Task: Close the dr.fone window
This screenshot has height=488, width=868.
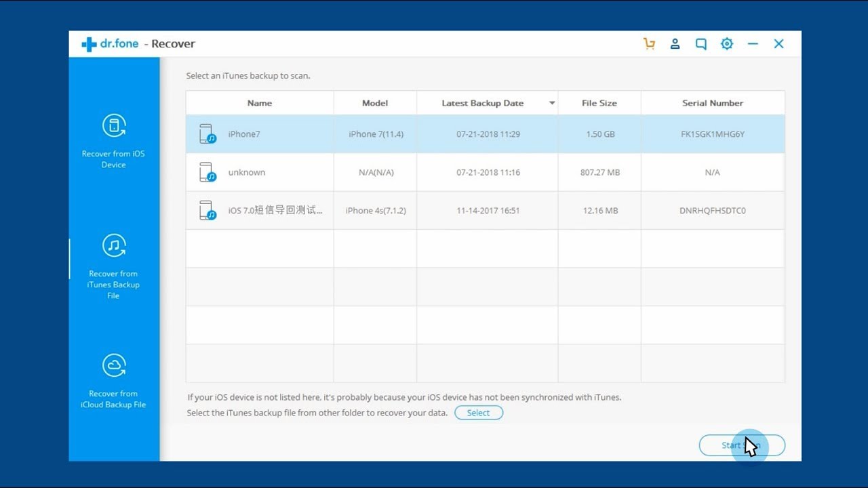Action: 778,44
